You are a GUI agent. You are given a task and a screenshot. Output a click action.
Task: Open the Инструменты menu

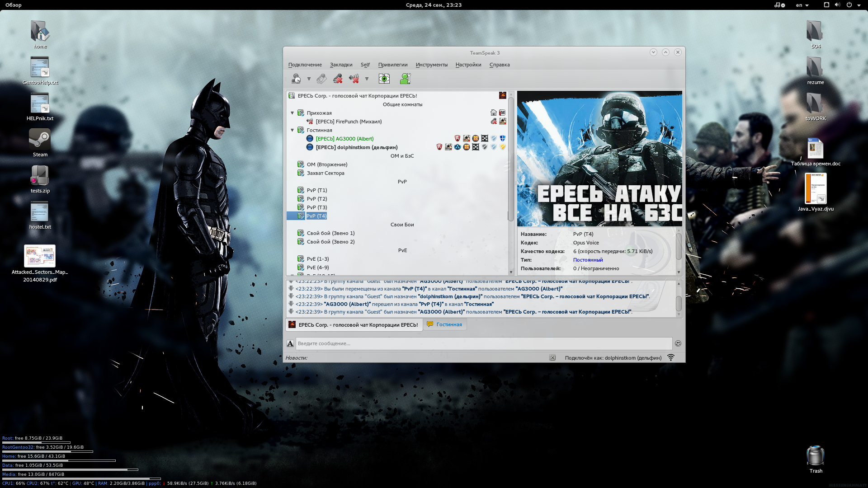pyautogui.click(x=432, y=65)
